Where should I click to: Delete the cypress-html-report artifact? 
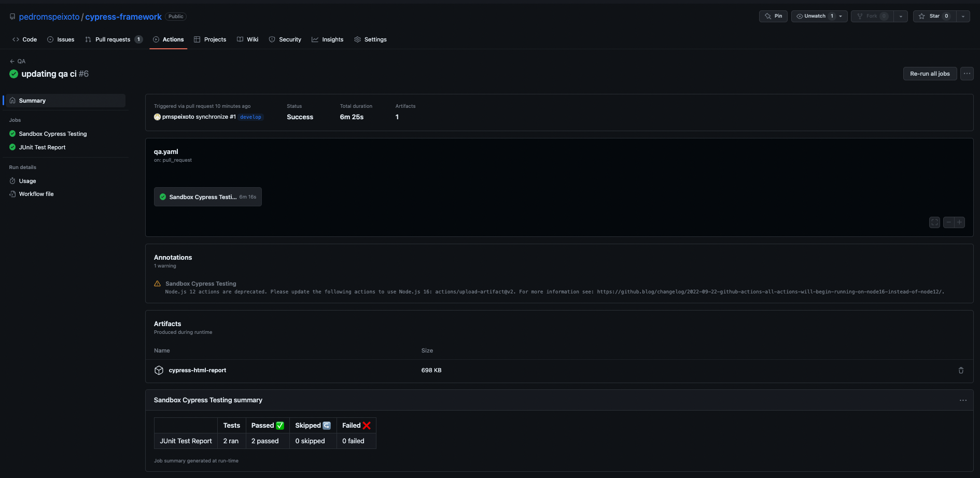961,370
